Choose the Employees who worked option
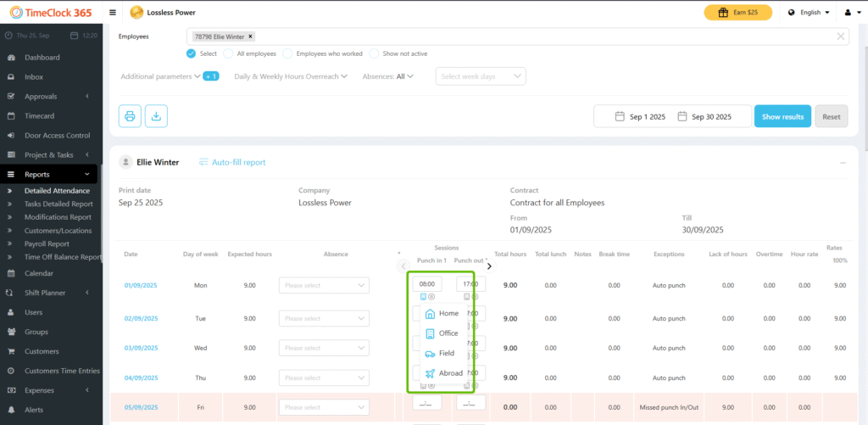Screen dimensions: 868x425 point(288,53)
